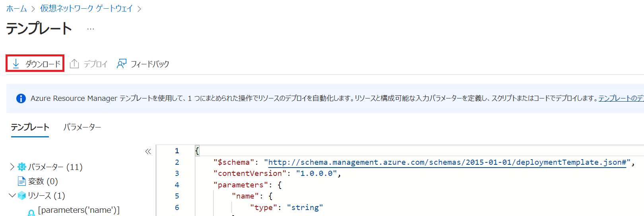
Task: Click the パラメーター gear icon in tree
Action: click(x=22, y=167)
